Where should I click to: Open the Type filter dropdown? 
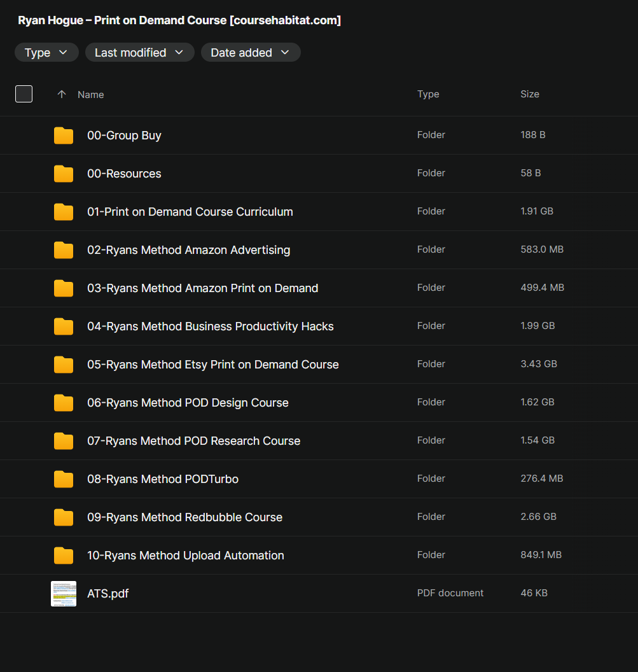[46, 52]
